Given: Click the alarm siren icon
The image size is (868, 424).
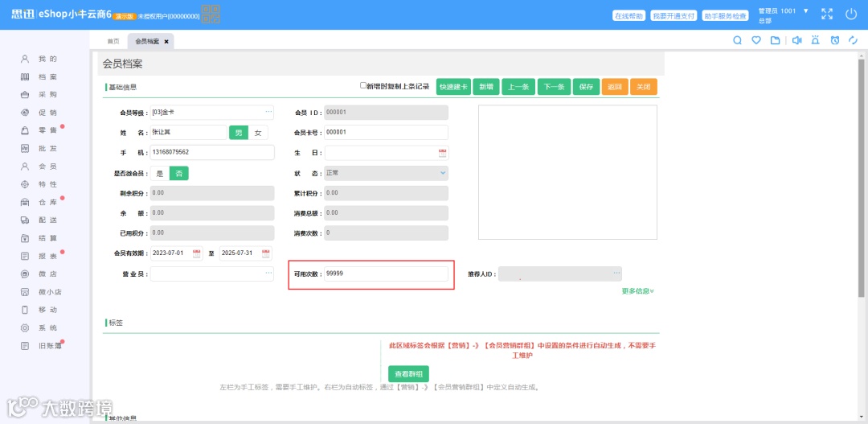Looking at the screenshot, I should click(x=816, y=40).
